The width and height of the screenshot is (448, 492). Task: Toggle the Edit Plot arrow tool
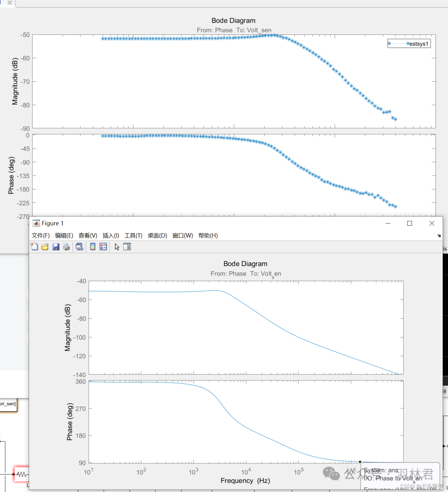coord(117,247)
